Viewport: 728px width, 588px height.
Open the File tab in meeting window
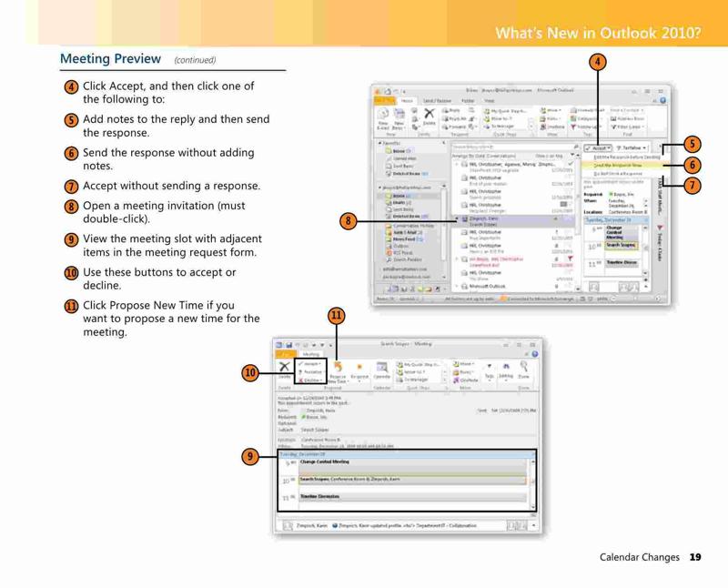(x=285, y=354)
